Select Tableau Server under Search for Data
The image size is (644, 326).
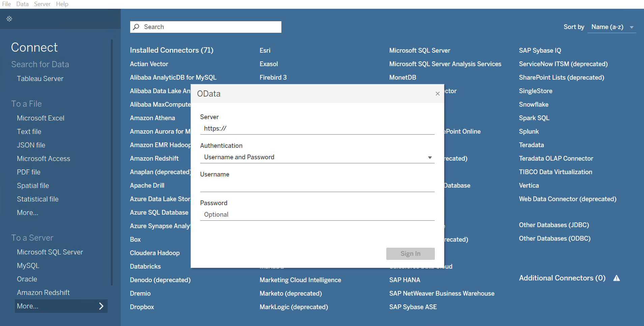[x=40, y=79]
